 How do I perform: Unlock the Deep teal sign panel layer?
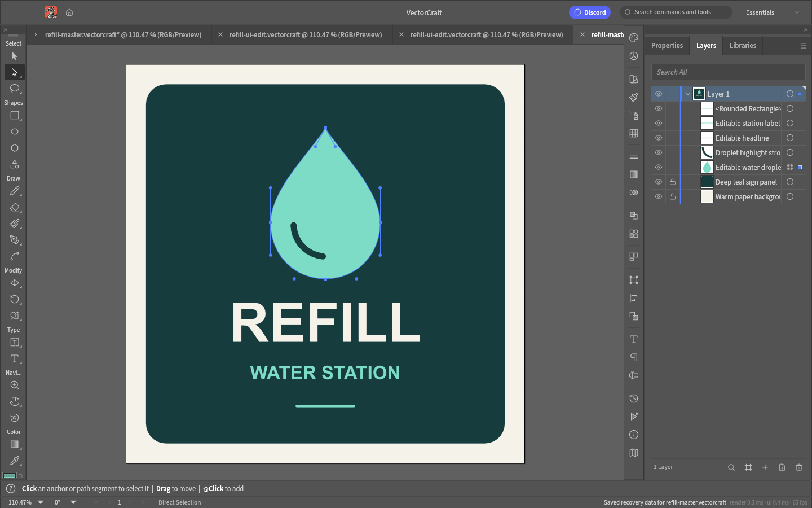[x=673, y=182]
